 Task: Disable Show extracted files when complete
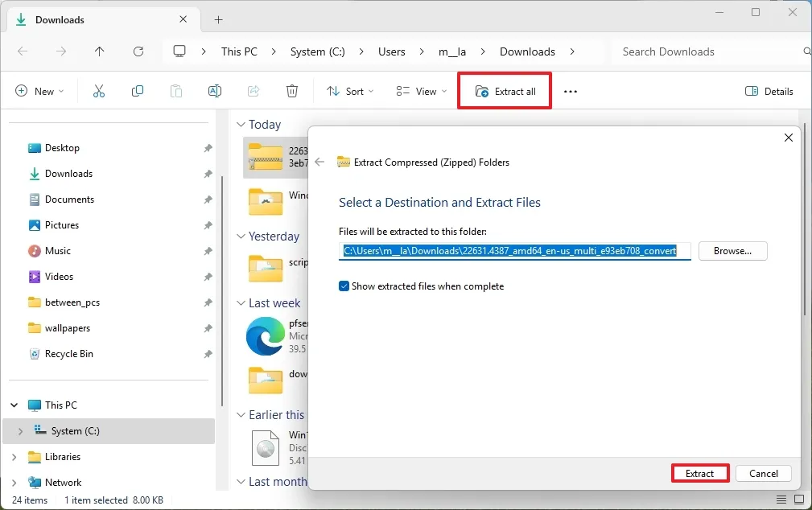tap(344, 286)
